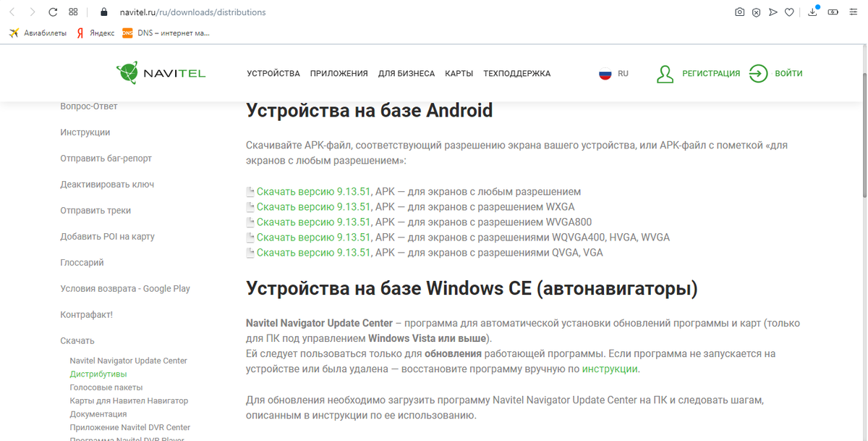The image size is (868, 441).
Task: Download version 9.13.51 for QVGA, VGA
Action: [314, 253]
